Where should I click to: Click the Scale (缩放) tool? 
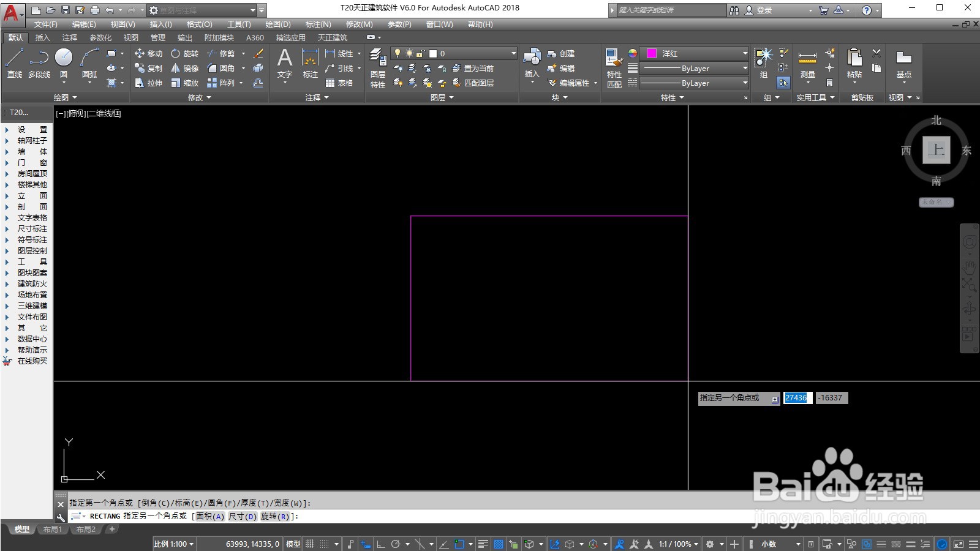(185, 83)
